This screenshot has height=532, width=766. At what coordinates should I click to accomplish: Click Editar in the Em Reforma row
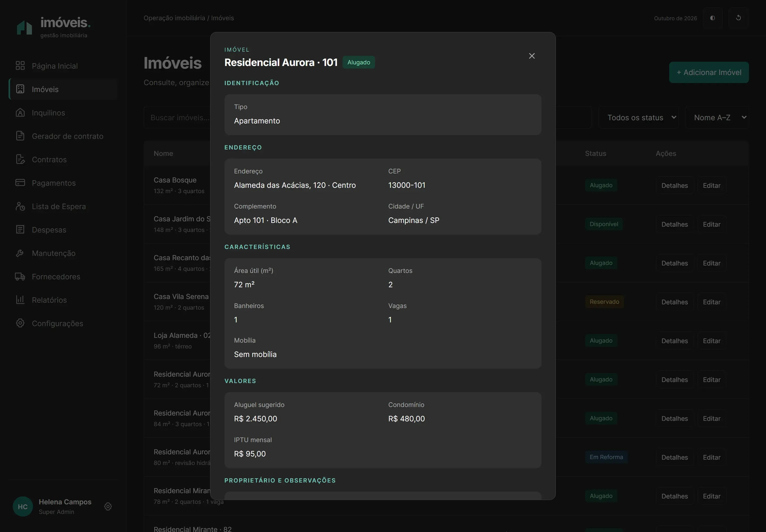[x=712, y=457]
